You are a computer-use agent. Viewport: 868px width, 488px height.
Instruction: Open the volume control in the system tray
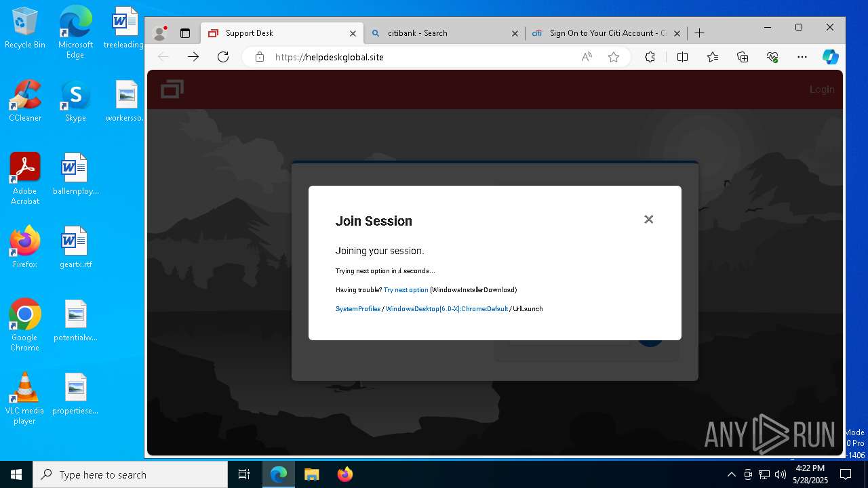click(780, 474)
